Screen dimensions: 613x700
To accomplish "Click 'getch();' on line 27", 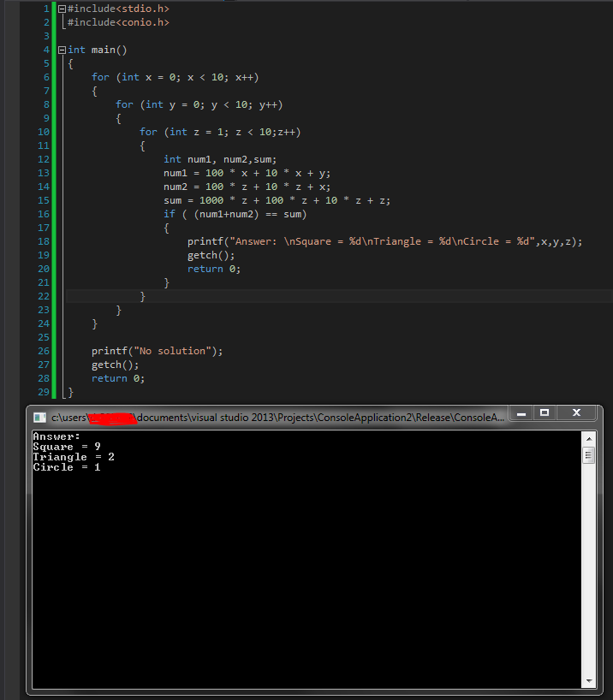I will click(x=116, y=365).
